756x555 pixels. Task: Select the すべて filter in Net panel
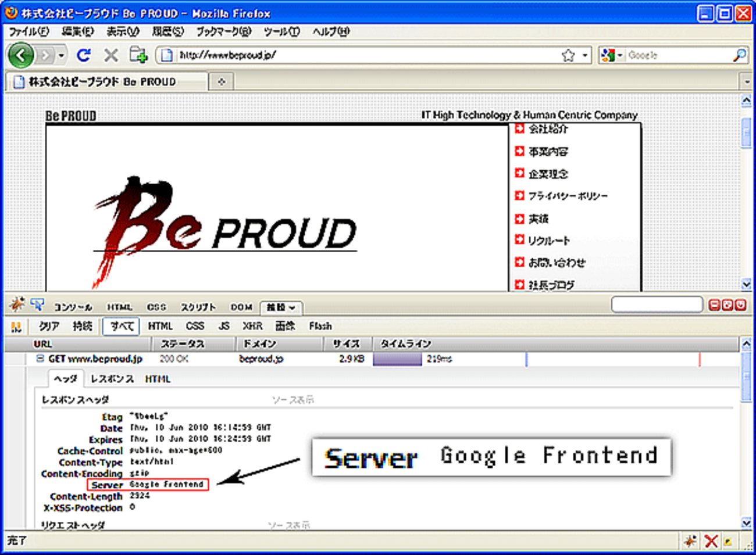(122, 326)
